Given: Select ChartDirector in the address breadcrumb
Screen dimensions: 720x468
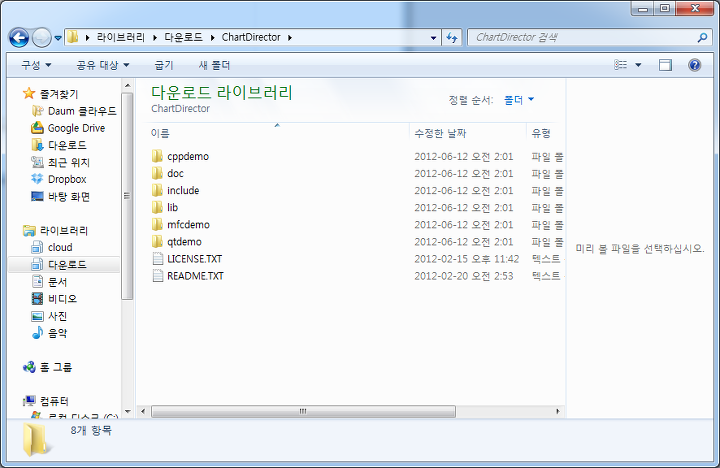Looking at the screenshot, I should pos(251,37).
